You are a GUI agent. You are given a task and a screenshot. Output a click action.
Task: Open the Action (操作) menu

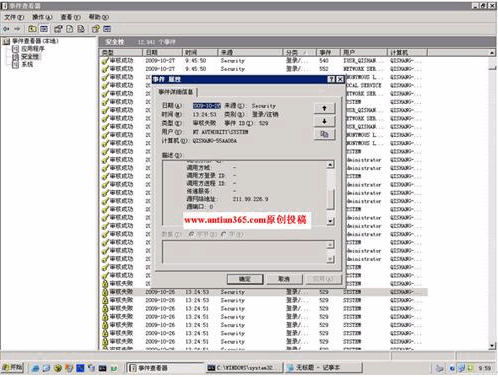tap(42, 17)
